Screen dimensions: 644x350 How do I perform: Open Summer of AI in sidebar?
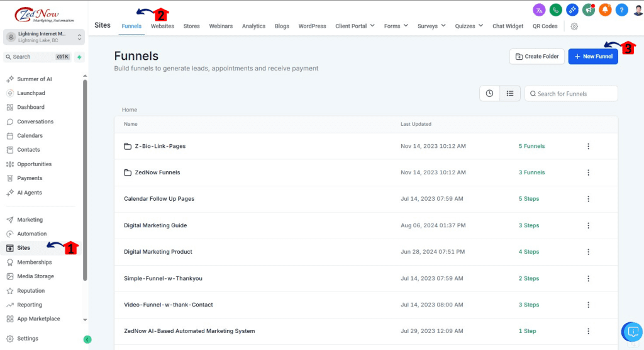point(29,79)
